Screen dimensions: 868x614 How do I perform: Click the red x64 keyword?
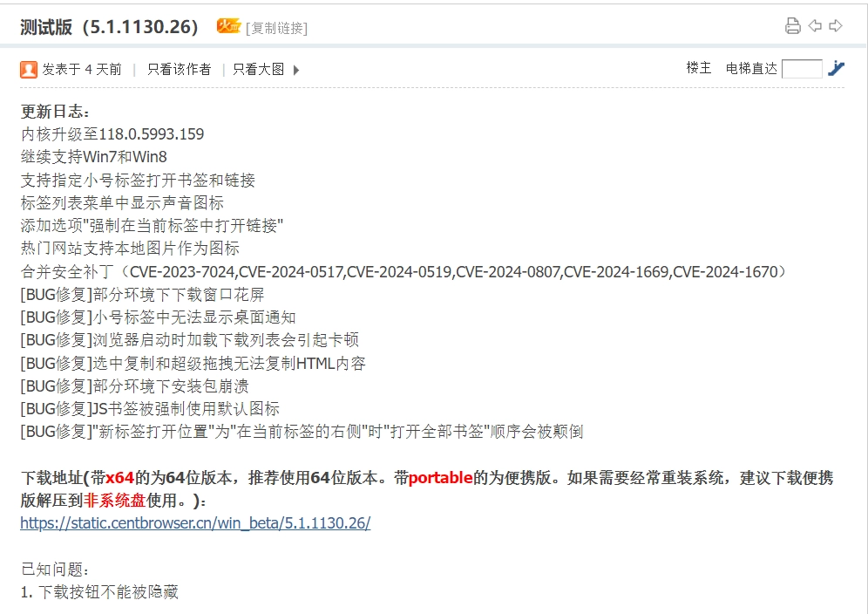pyautogui.click(x=120, y=478)
